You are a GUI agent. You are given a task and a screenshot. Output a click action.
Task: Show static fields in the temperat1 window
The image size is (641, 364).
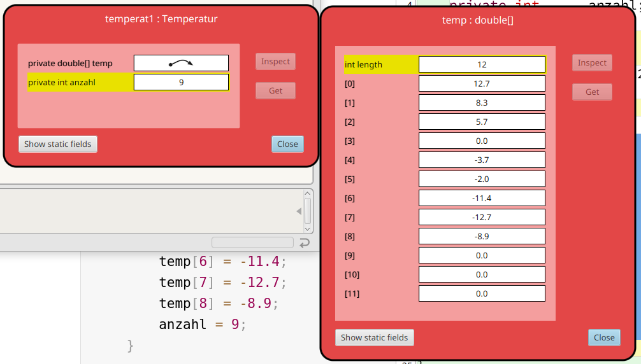click(x=58, y=144)
